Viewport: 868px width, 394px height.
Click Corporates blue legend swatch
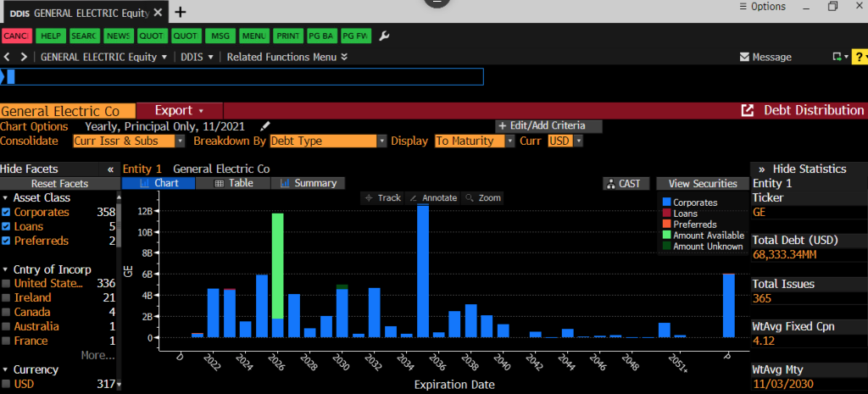tap(666, 203)
